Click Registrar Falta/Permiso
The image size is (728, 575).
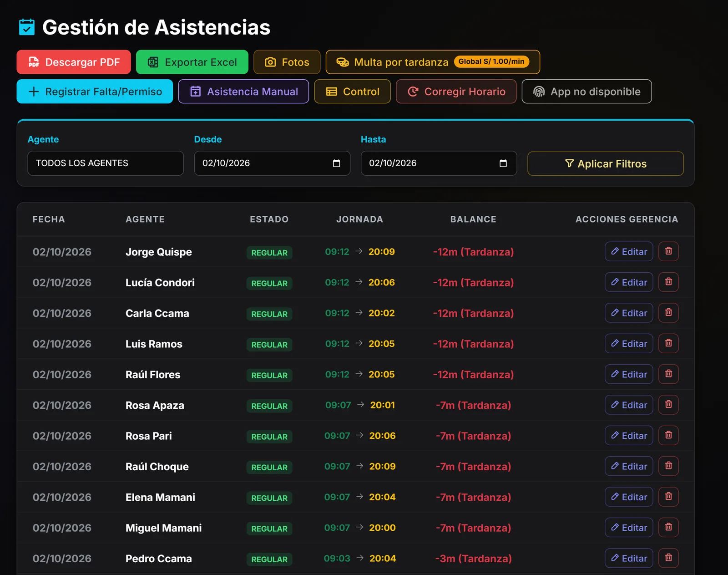coord(95,92)
